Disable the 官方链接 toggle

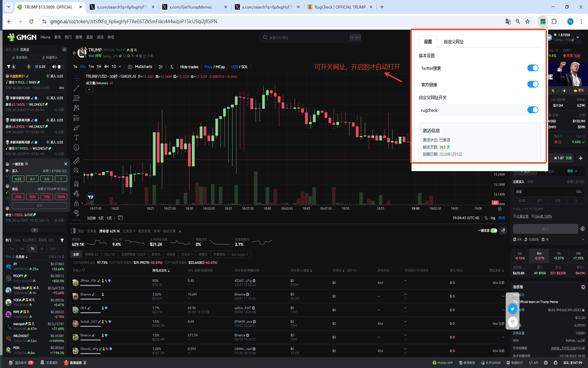(532, 84)
